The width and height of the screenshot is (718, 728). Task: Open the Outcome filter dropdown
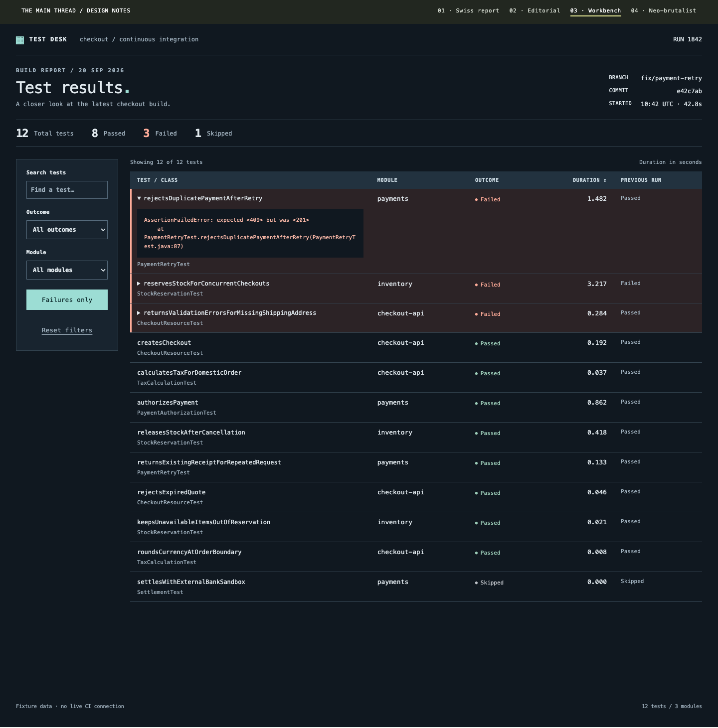(67, 230)
